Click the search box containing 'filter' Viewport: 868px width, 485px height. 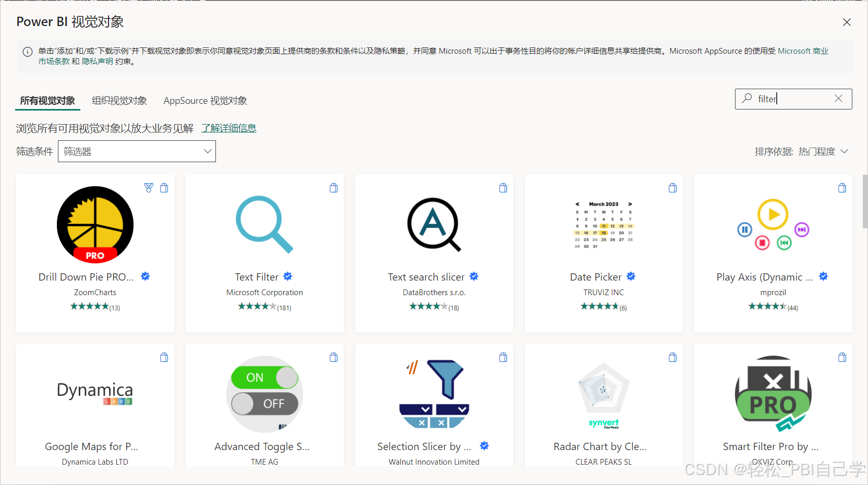pos(793,99)
